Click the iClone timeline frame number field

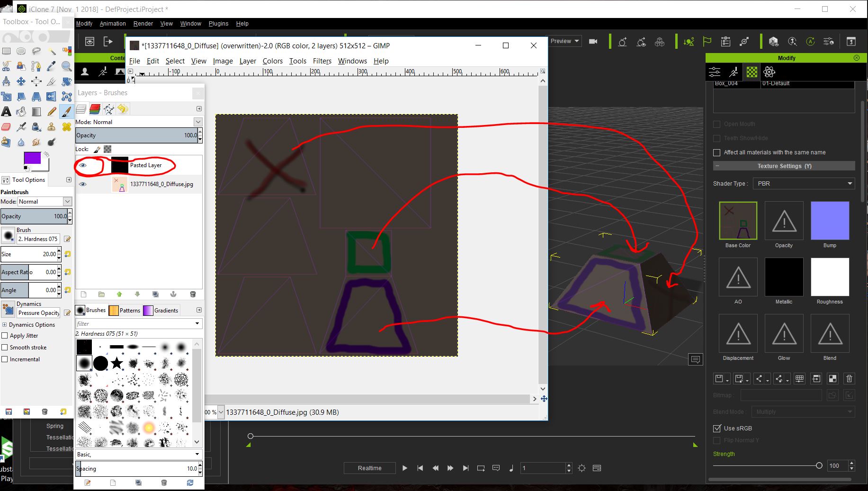[543, 468]
